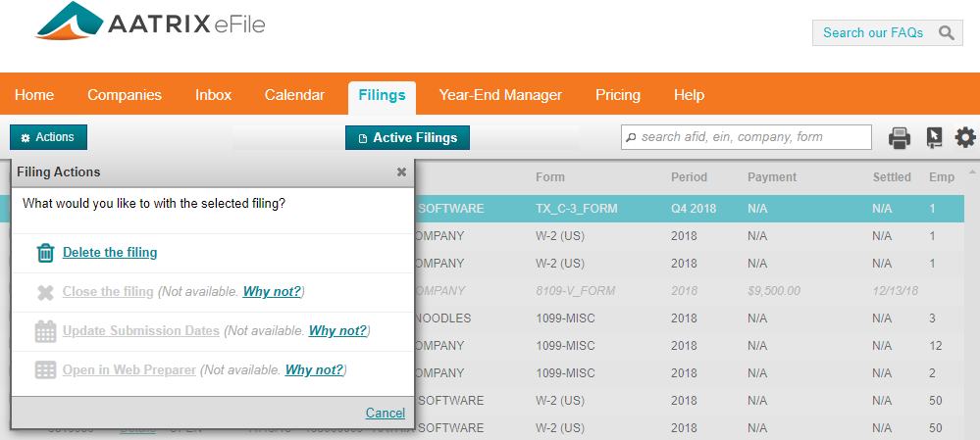Viewport: 980px width, 440px height.
Task: Click the Delete the filing link
Action: pyautogui.click(x=110, y=253)
